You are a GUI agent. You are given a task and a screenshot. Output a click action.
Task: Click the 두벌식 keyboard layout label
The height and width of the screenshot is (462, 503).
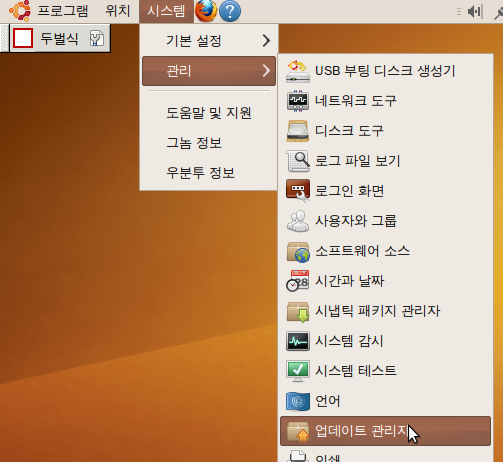tap(59, 38)
